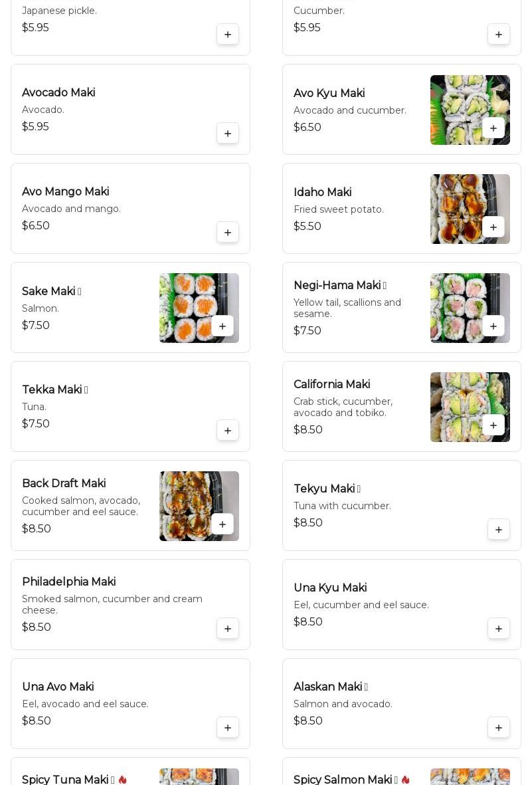
Task: Add Tekyu Maki to cart
Action: (499, 530)
